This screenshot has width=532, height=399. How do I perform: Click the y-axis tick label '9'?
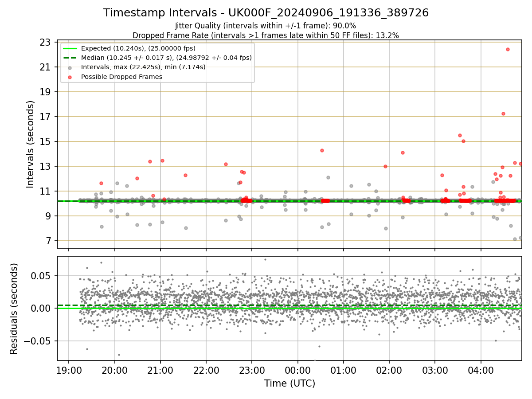[48, 216]
